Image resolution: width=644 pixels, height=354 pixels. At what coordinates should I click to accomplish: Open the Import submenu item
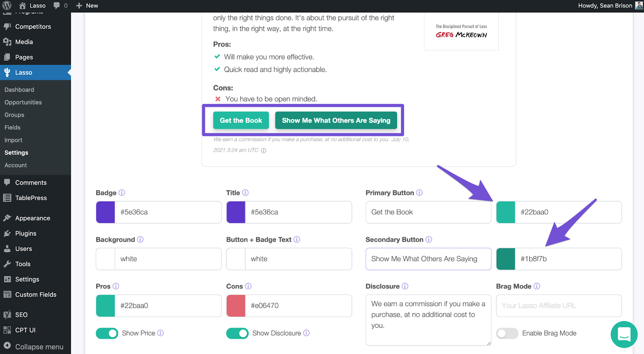tap(13, 140)
